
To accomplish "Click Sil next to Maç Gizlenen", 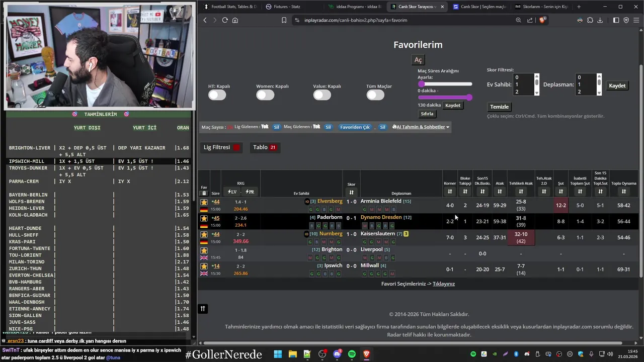I will (x=328, y=127).
